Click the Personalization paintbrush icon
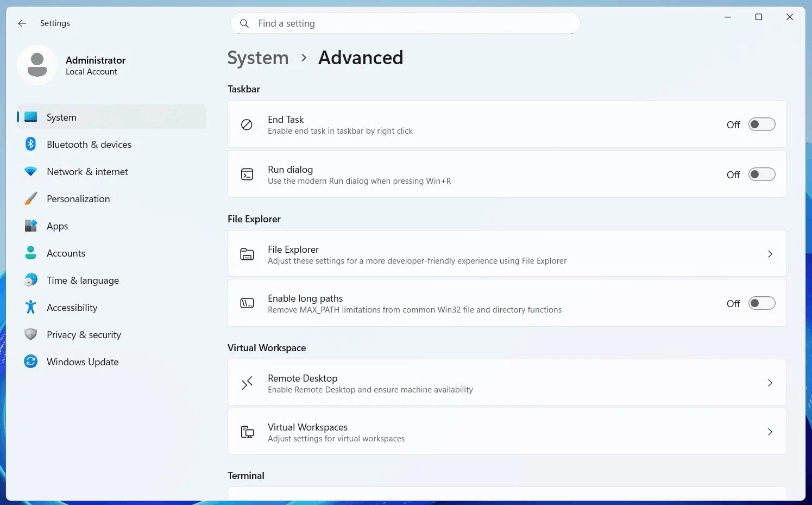This screenshot has height=505, width=812. (x=30, y=198)
